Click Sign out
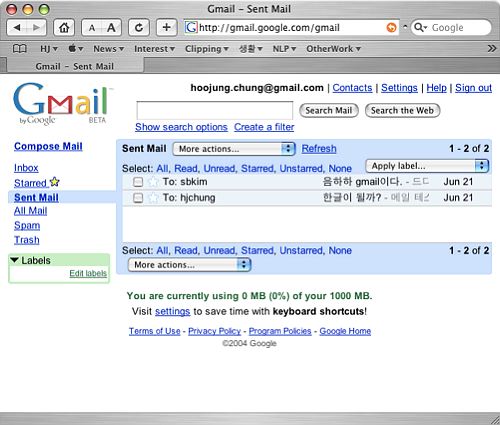Image resolution: width=500 pixels, height=425 pixels. [473, 88]
